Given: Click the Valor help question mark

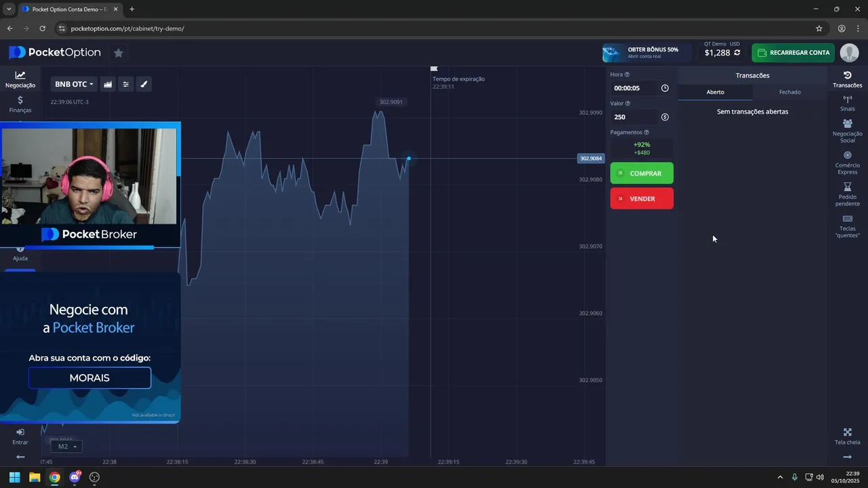Looking at the screenshot, I should 627,104.
